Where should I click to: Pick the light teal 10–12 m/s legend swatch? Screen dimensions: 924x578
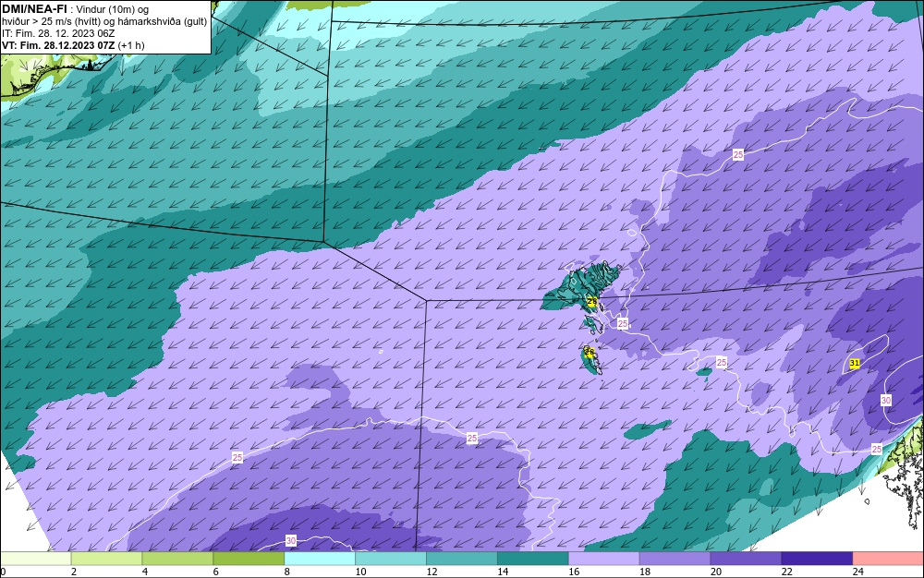[391, 559]
